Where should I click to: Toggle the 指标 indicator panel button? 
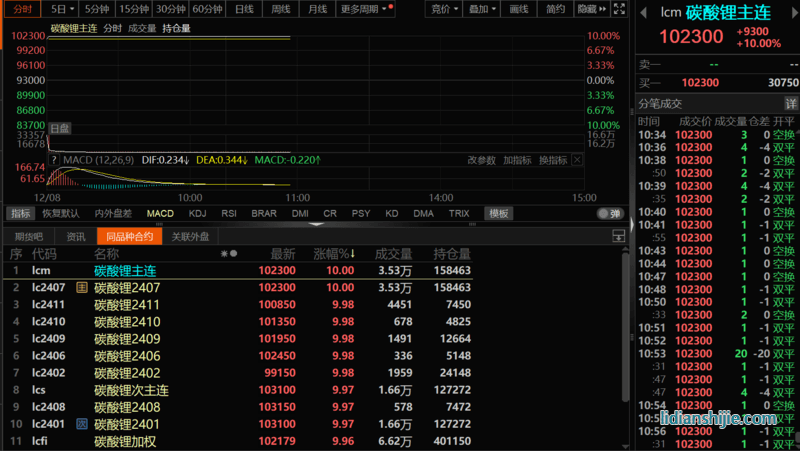[20, 213]
